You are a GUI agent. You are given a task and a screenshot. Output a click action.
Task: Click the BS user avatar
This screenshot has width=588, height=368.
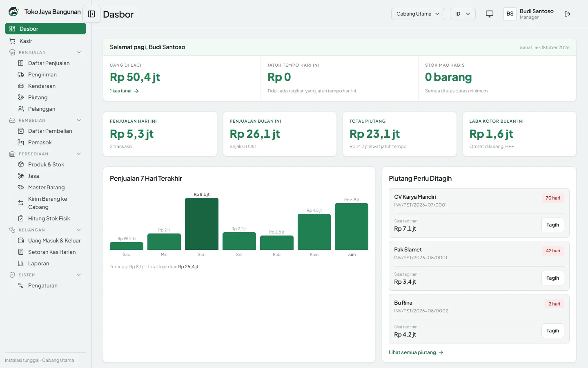click(510, 14)
